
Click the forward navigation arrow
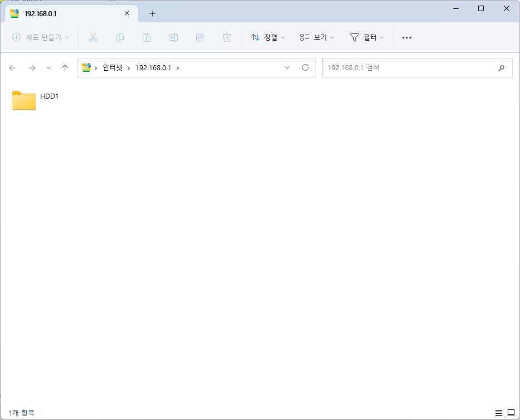click(x=30, y=67)
